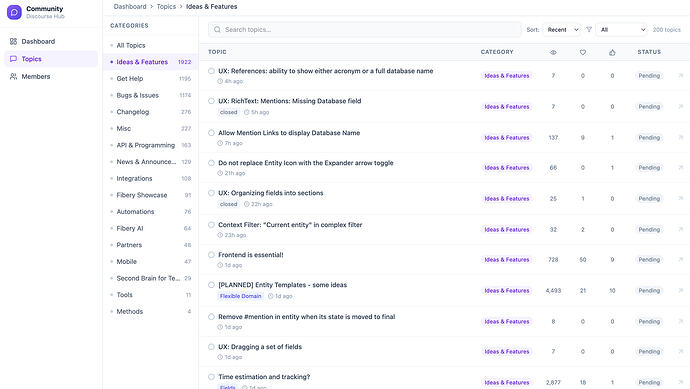
Task: Select Automations category
Action: [x=150, y=212]
